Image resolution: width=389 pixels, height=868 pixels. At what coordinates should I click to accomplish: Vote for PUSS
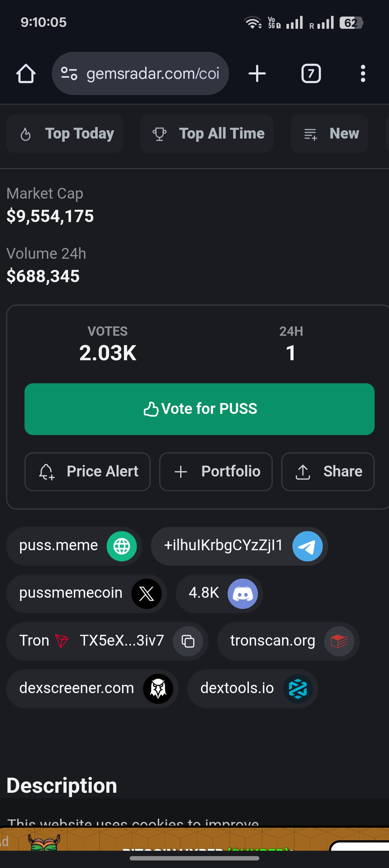coord(200,409)
